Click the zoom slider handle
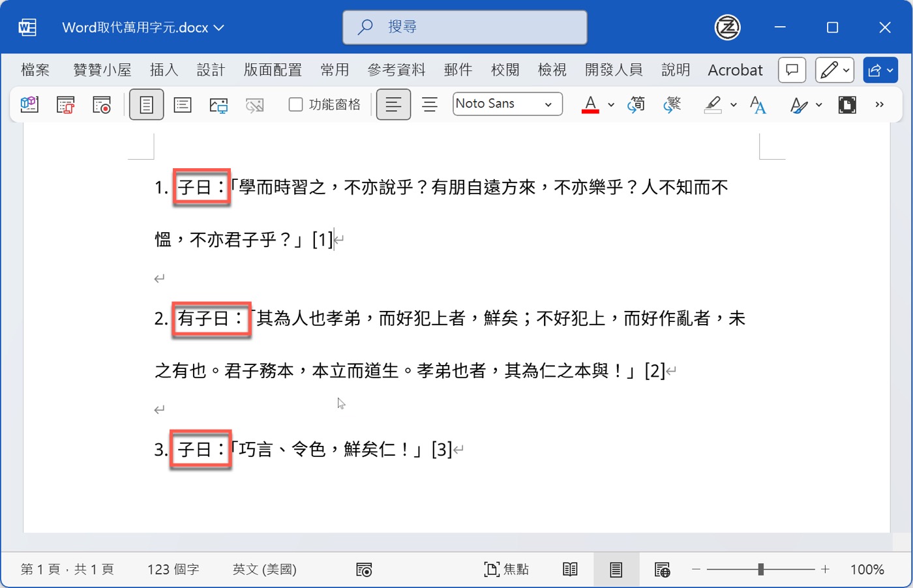The image size is (913, 588). (x=760, y=569)
